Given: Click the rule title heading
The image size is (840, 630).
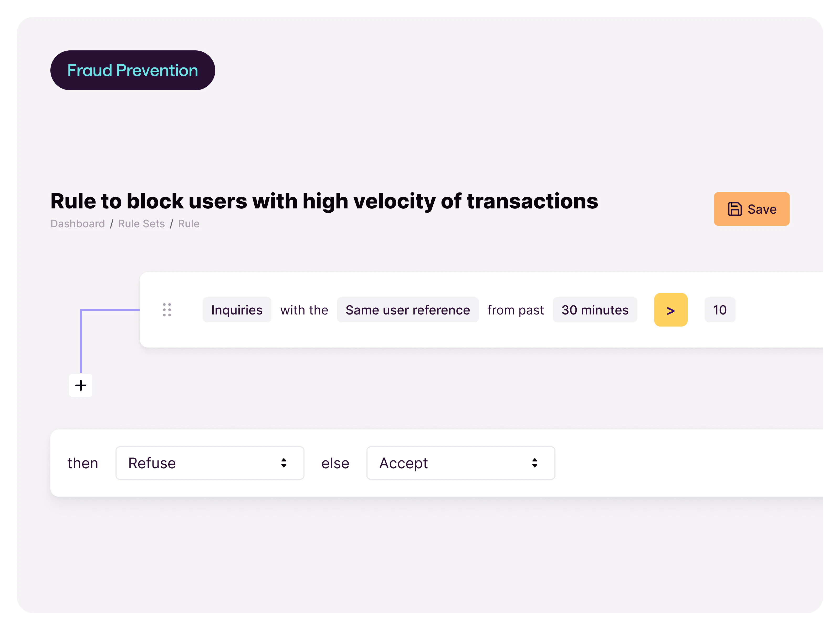Looking at the screenshot, I should 324,201.
